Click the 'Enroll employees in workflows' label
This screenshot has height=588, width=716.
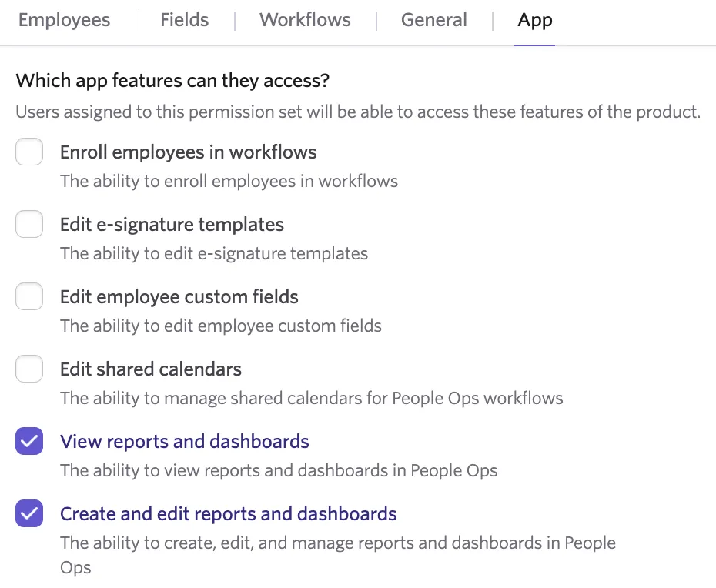pyautogui.click(x=188, y=152)
